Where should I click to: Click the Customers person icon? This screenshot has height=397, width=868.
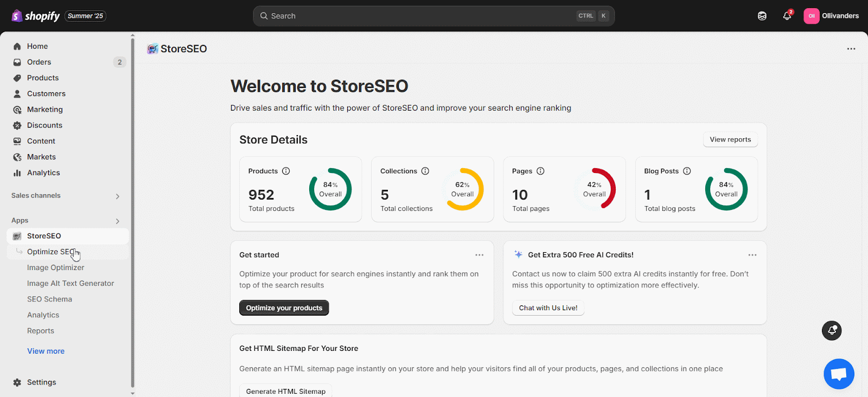[x=17, y=93]
